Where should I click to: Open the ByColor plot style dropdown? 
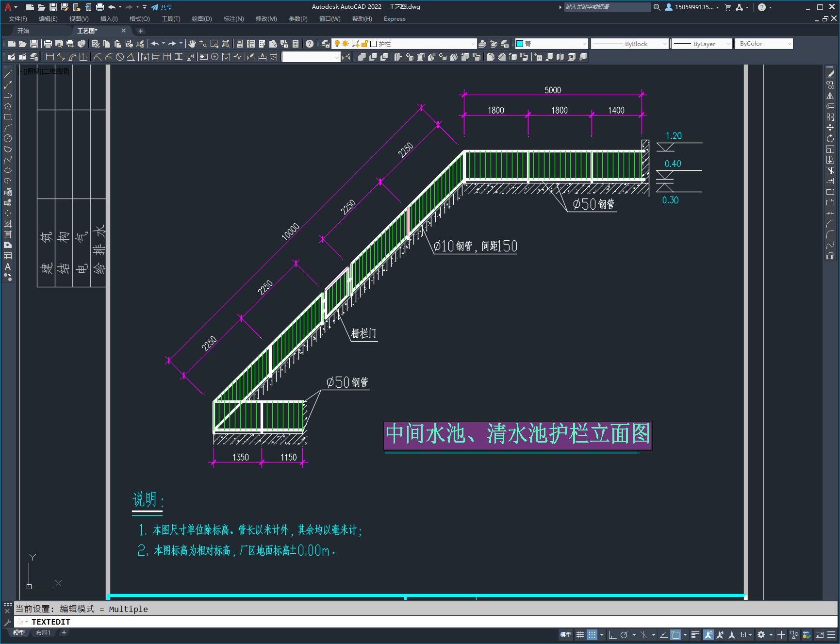pos(764,44)
